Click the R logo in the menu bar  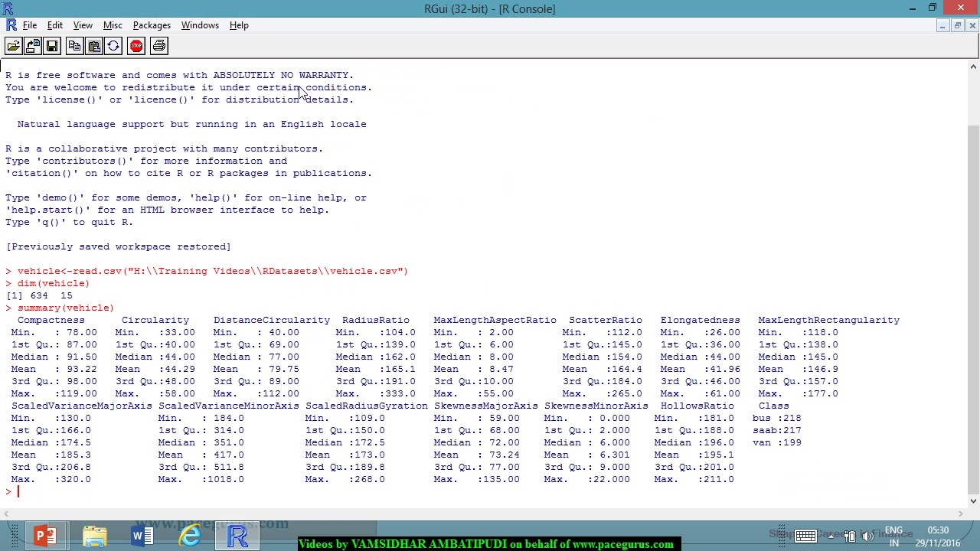coord(11,25)
